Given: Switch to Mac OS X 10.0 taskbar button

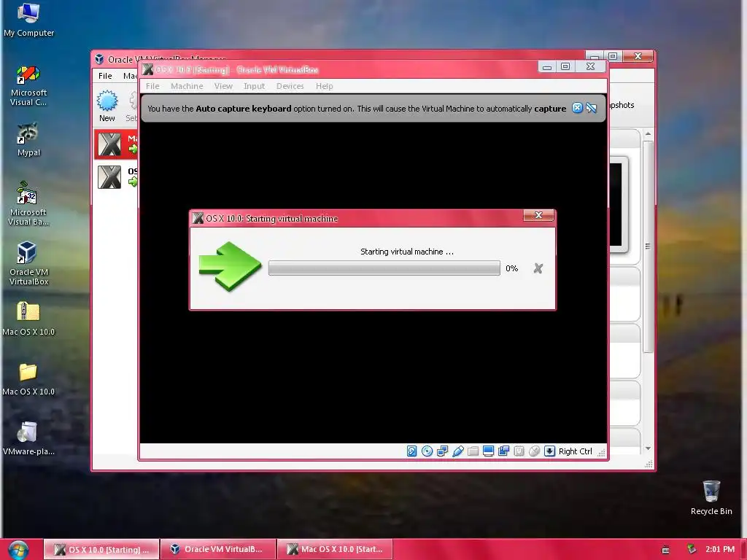Looking at the screenshot, I should pyautogui.click(x=334, y=550).
